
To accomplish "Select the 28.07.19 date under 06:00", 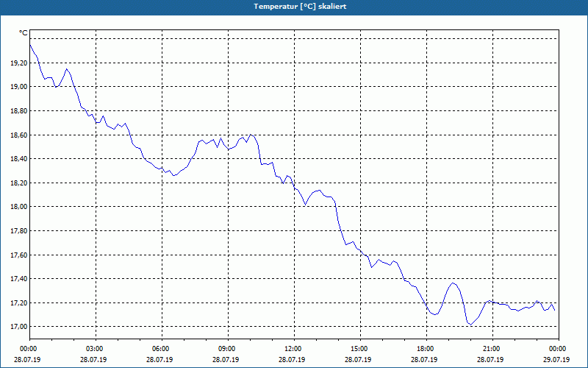I will 159,360.
